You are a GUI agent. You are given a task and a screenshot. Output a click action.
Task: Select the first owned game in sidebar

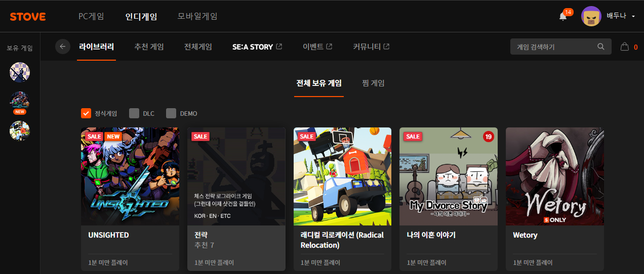click(x=20, y=72)
